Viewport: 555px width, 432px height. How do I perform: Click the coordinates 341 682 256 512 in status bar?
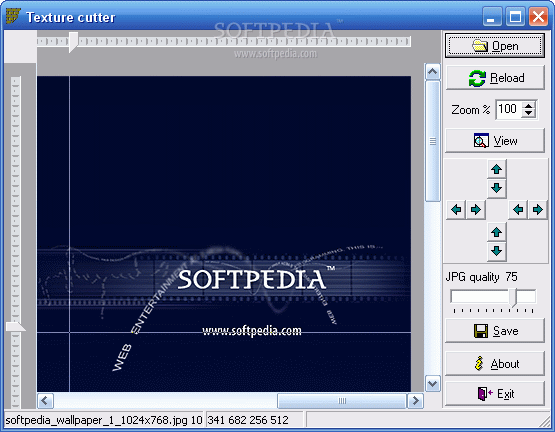(x=248, y=420)
